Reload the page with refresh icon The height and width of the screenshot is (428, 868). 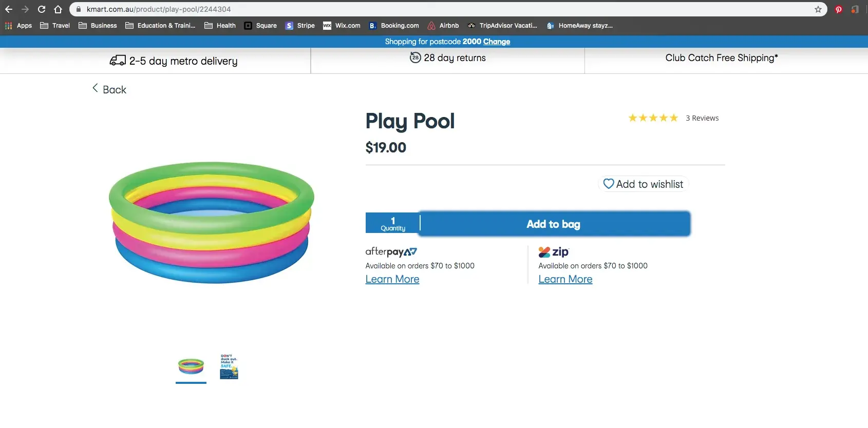coord(42,9)
